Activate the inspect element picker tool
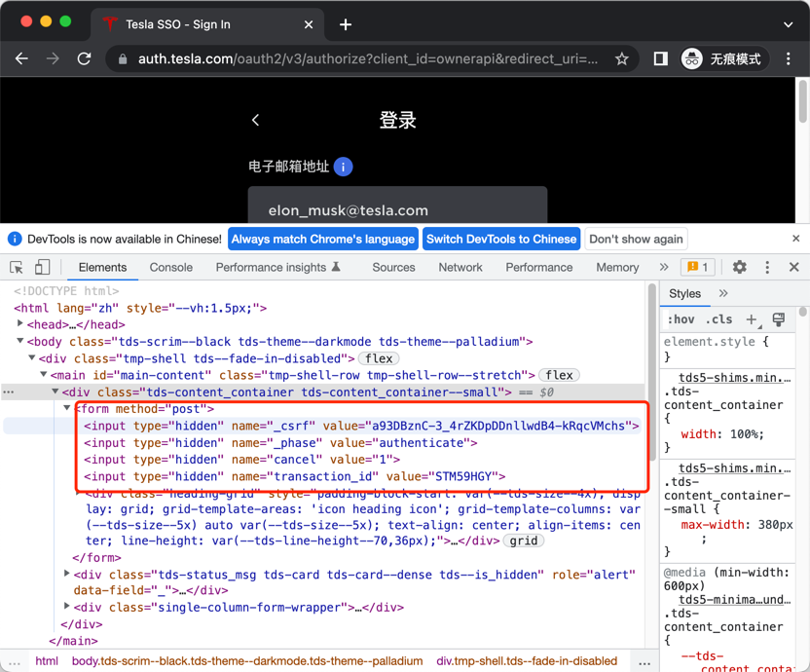Screen dimensions: 810x672 pyautogui.click(x=17, y=267)
